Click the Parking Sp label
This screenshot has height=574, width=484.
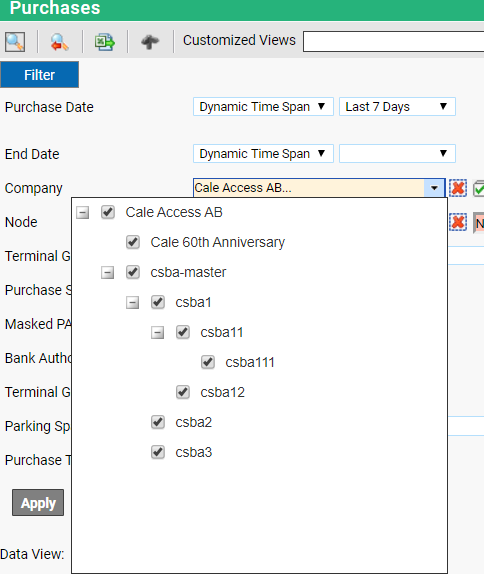coord(37,426)
